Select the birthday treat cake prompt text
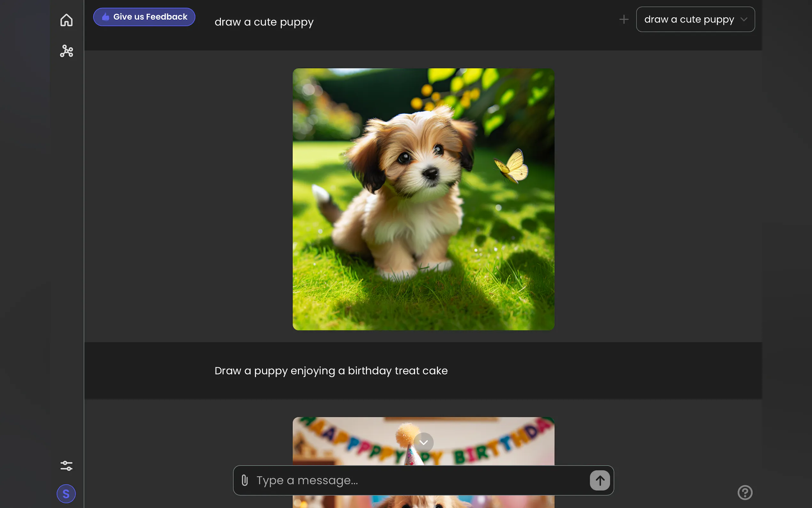 (x=331, y=371)
